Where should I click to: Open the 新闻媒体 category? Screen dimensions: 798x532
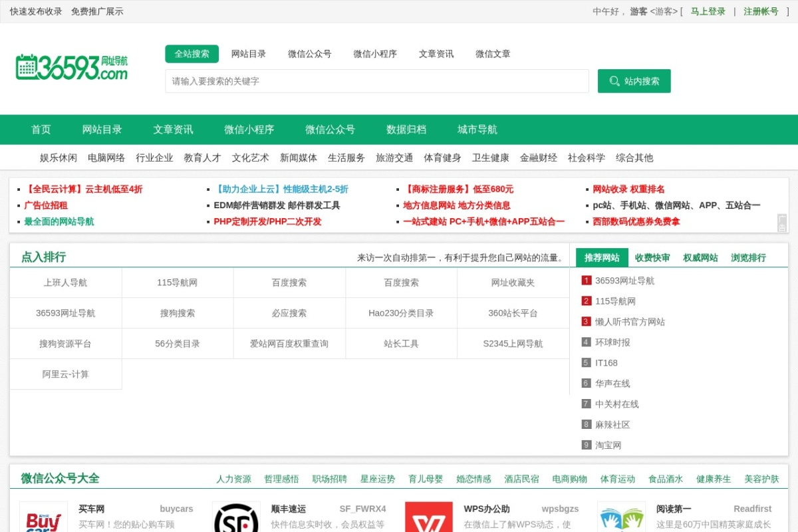pyautogui.click(x=299, y=158)
